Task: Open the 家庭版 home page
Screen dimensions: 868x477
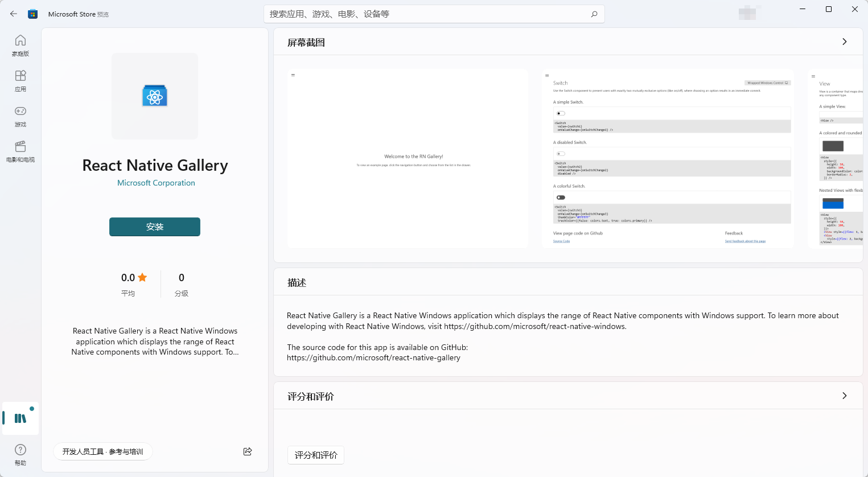Action: pyautogui.click(x=20, y=46)
